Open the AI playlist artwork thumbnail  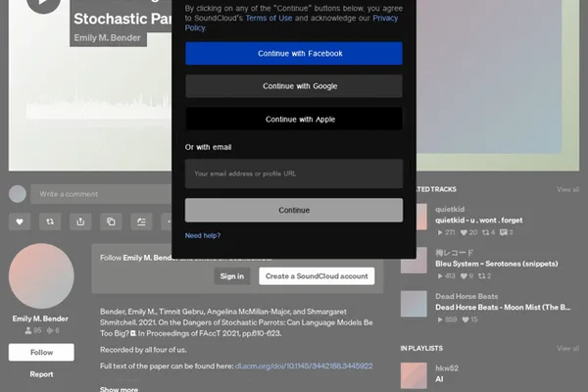[x=414, y=375]
